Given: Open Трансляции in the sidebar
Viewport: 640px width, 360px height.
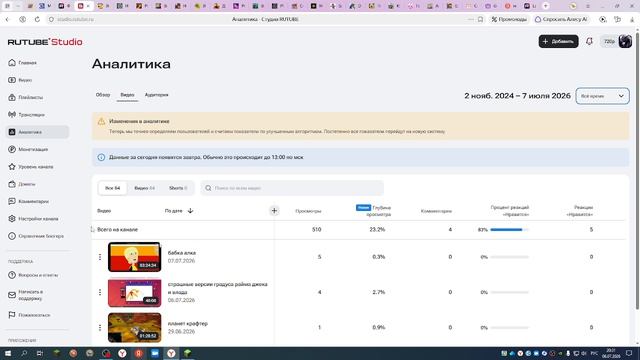Looking at the screenshot, I should pyautogui.click(x=27, y=115).
